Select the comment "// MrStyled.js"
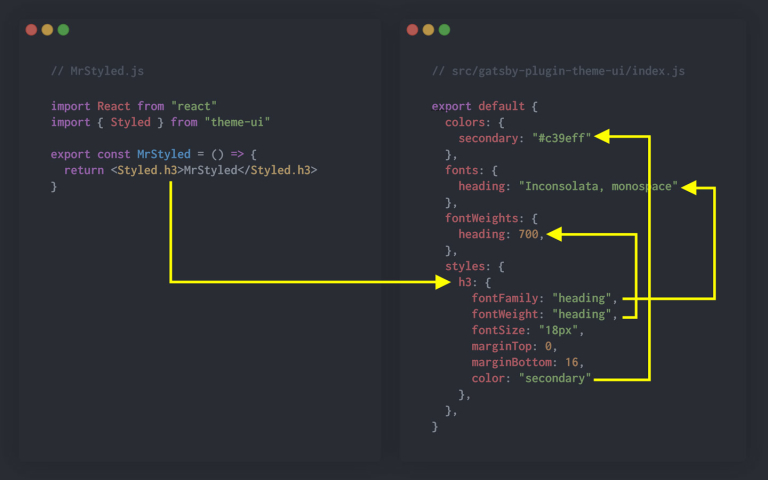768x480 pixels. [97, 71]
